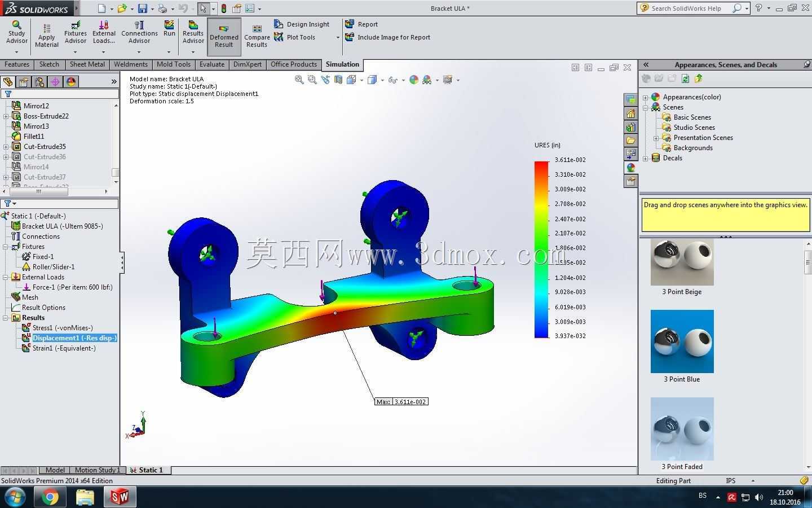Collapse the Fixtures node in study tree
This screenshot has width=812, height=508.
coord(5,247)
